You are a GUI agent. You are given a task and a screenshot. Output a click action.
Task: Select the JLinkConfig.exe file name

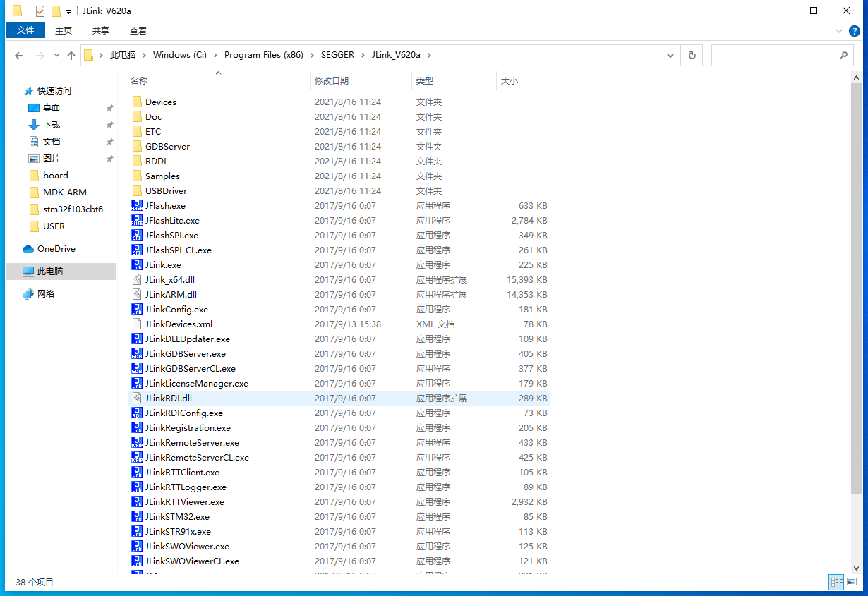176,310
